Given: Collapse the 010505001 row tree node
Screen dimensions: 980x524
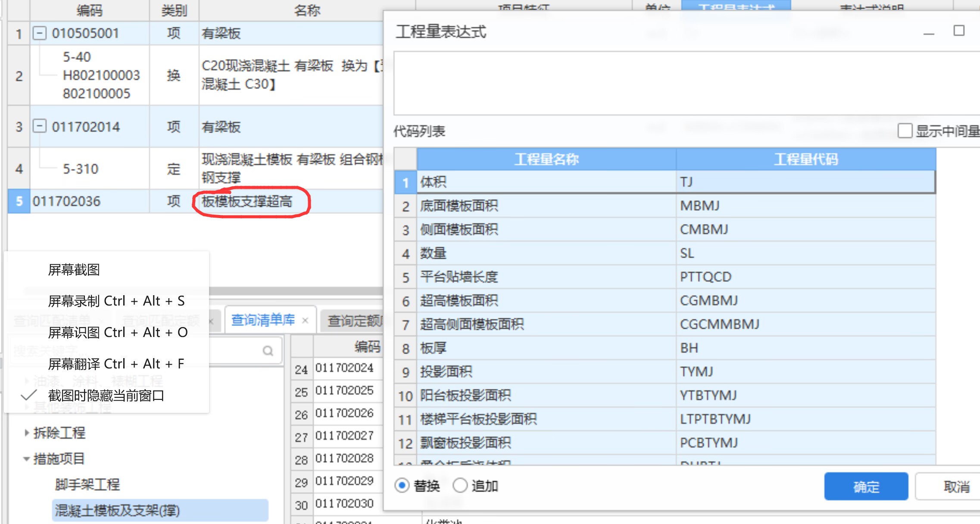Looking at the screenshot, I should pos(40,33).
